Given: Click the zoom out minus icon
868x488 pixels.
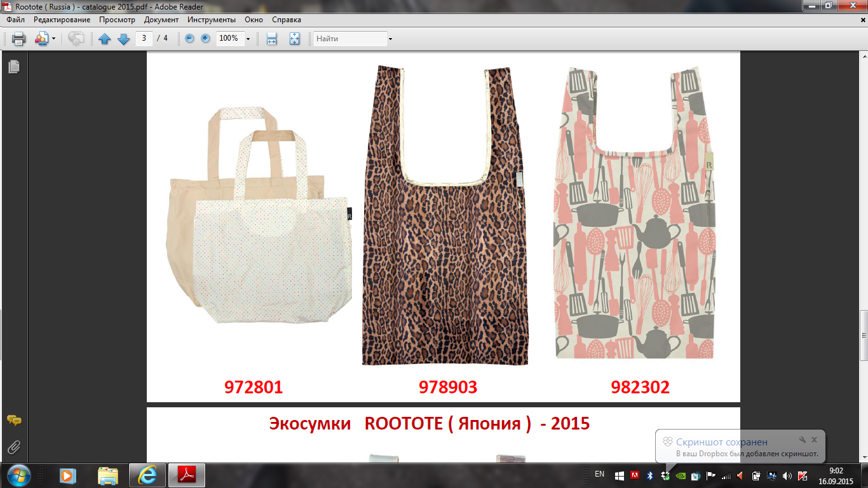Looking at the screenshot, I should point(189,39).
